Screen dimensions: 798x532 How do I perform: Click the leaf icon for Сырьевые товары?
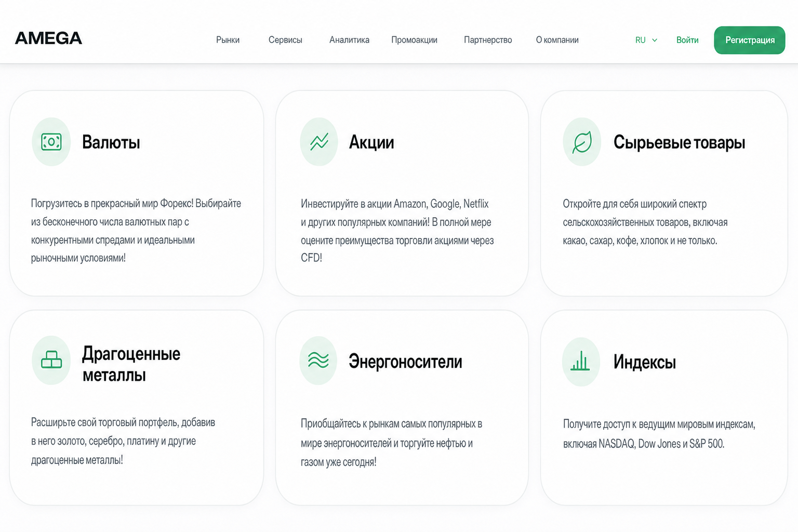coord(582,142)
